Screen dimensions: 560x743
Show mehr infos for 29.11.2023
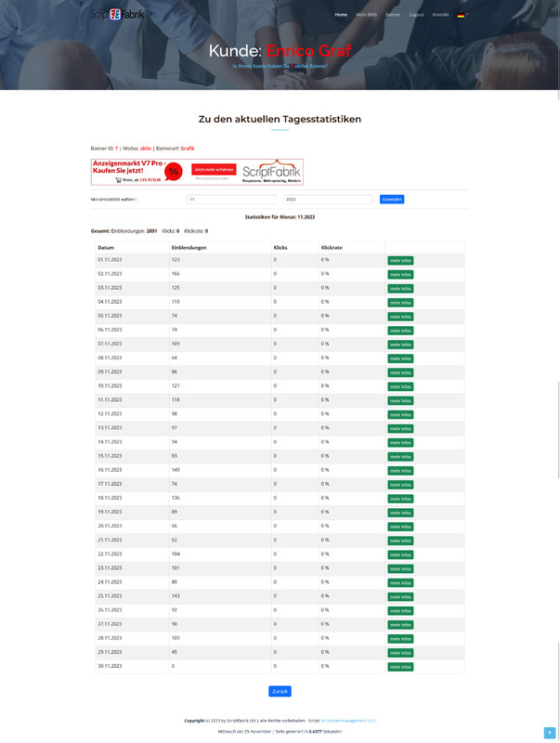click(x=400, y=653)
